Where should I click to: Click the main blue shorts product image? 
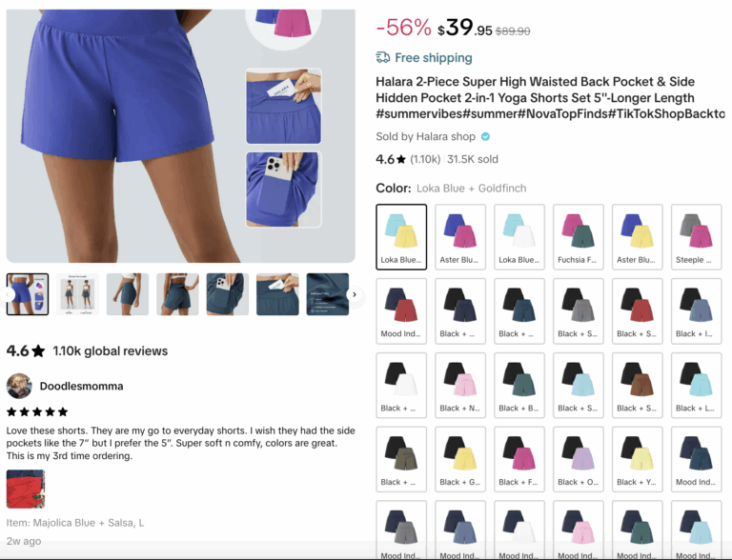click(181, 136)
